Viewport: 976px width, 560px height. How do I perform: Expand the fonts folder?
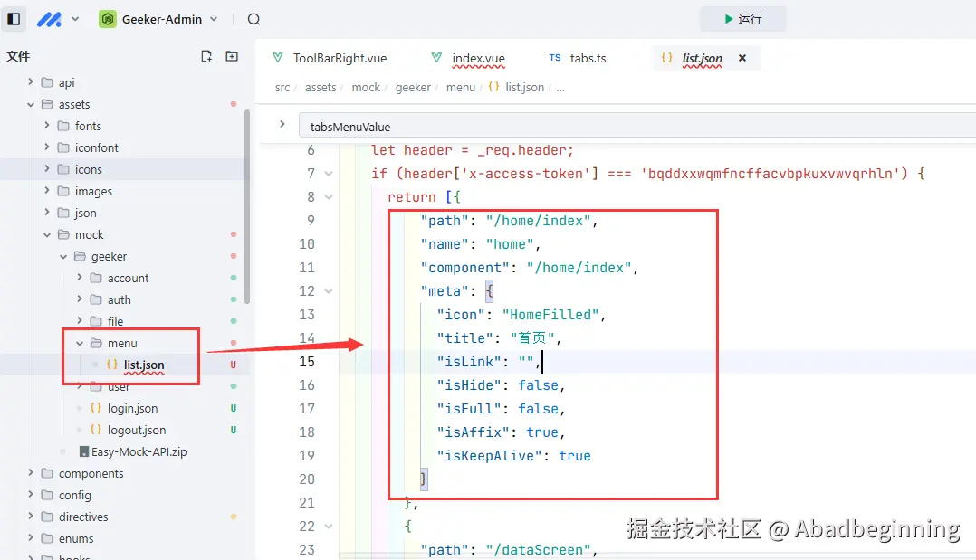tap(47, 125)
